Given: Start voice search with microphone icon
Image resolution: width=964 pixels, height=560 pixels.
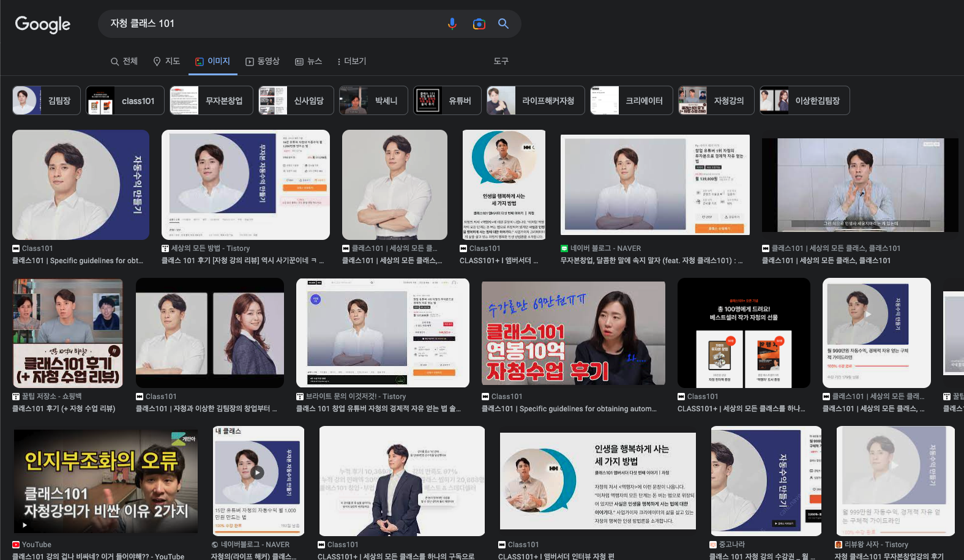Looking at the screenshot, I should (452, 24).
